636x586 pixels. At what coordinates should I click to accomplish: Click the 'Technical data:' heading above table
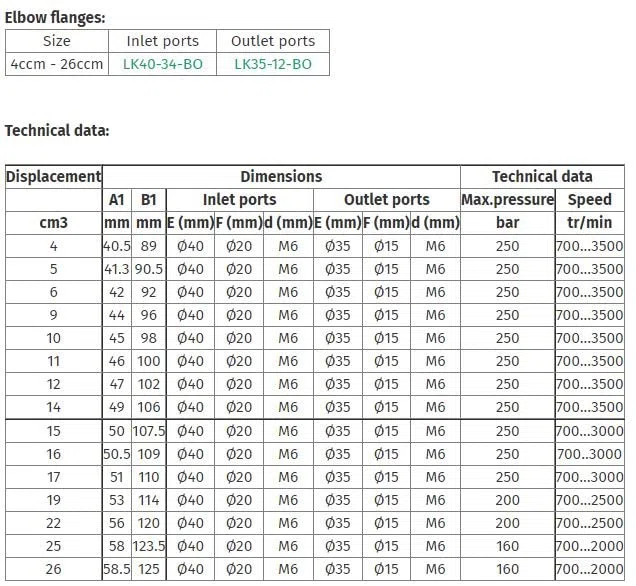click(57, 131)
